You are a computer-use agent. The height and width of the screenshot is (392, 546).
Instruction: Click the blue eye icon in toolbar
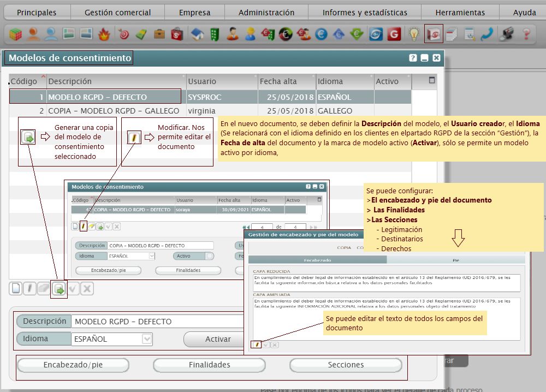(376, 34)
